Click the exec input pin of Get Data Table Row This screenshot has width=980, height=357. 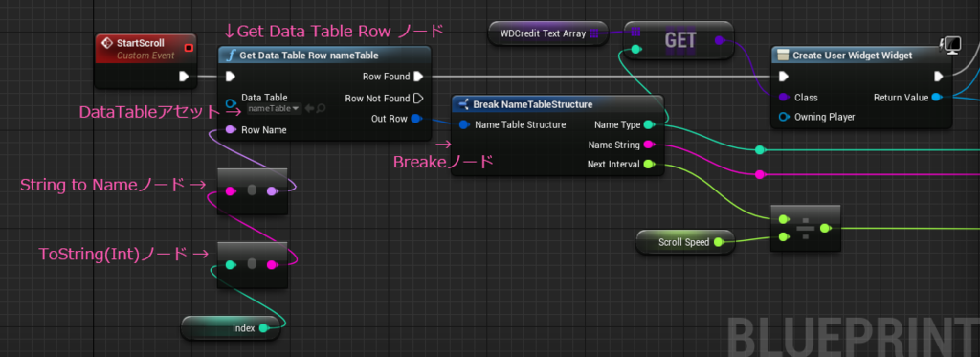231,77
